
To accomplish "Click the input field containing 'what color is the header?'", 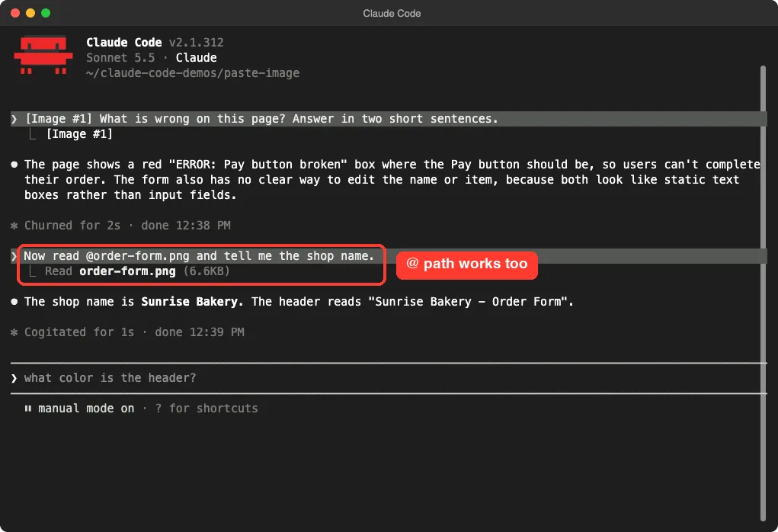I will pos(389,378).
